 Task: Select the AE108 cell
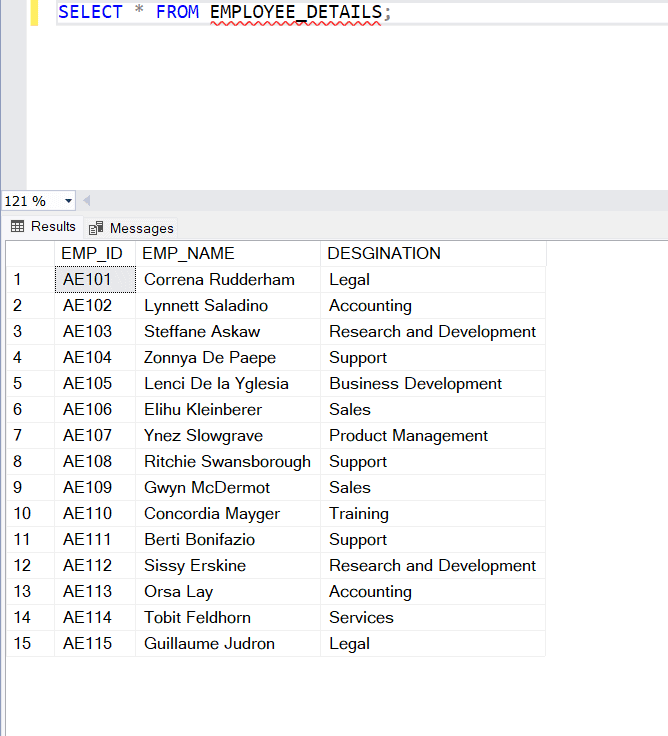pyautogui.click(x=95, y=461)
